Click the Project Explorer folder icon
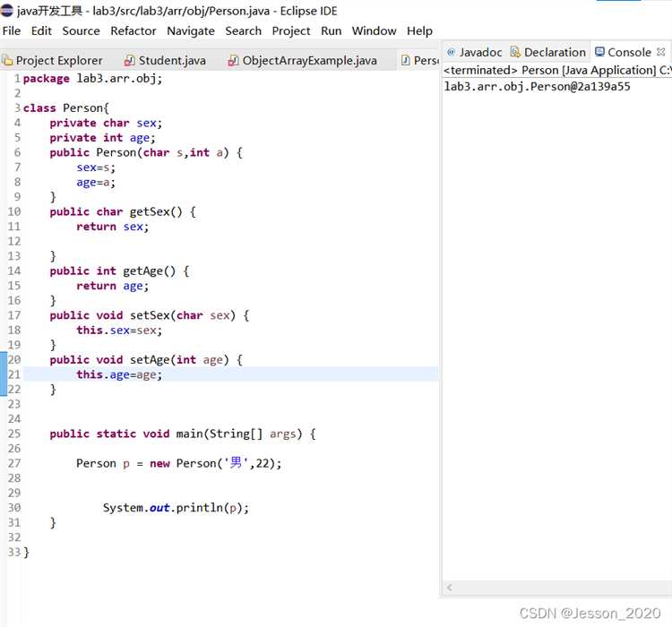This screenshot has width=672, height=627. [x=7, y=61]
